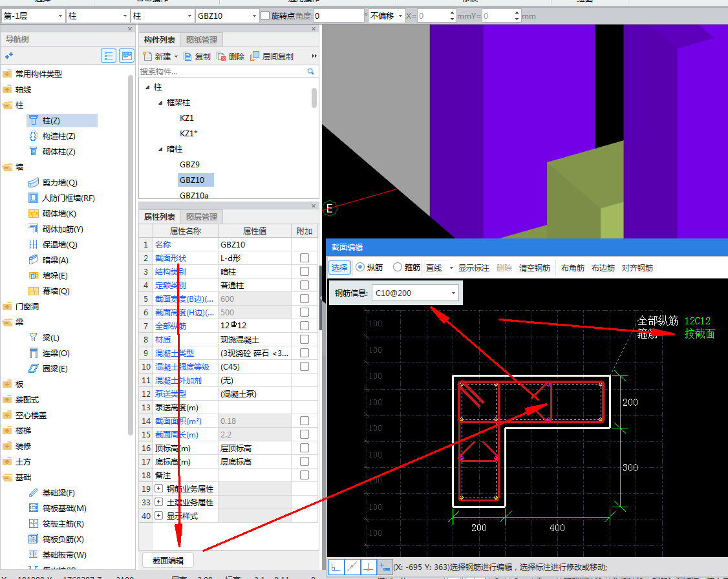Image resolution: width=728 pixels, height=579 pixels.
Task: Expand the 土建业务属性 property group
Action: click(159, 502)
